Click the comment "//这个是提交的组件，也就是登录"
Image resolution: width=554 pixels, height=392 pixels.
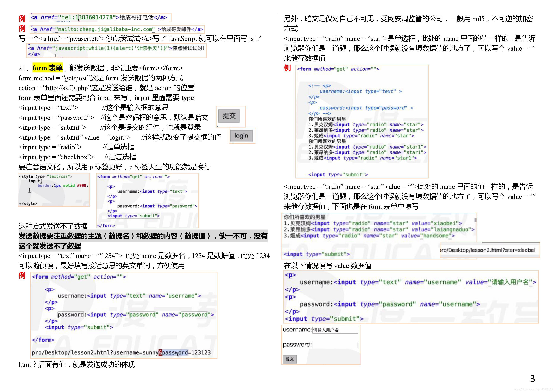point(151,127)
